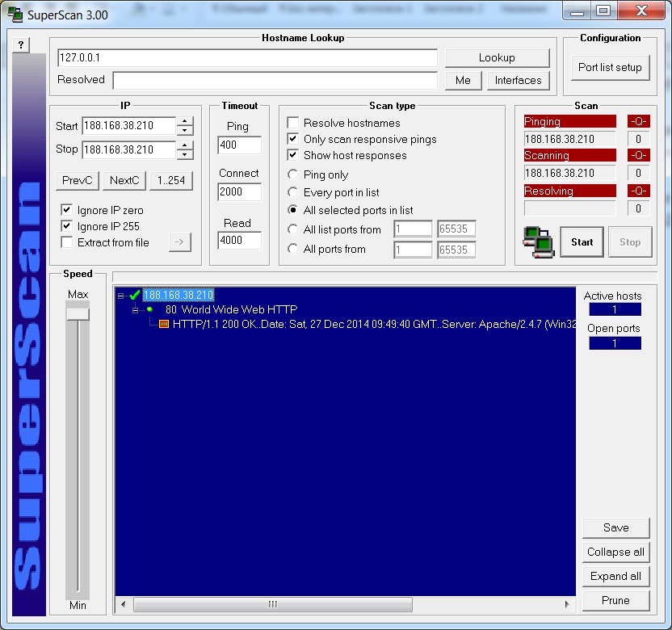This screenshot has width=672, height=630.
Task: Click the Me button
Action: (464, 81)
